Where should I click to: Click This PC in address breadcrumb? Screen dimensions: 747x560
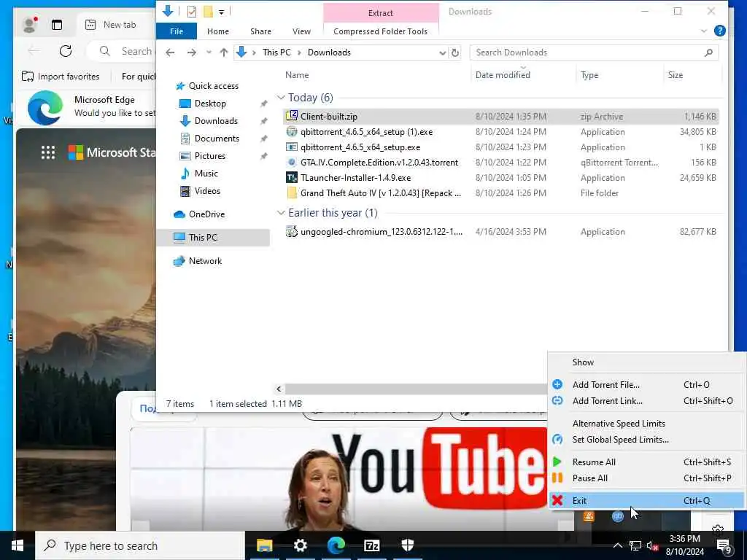pyautogui.click(x=276, y=52)
